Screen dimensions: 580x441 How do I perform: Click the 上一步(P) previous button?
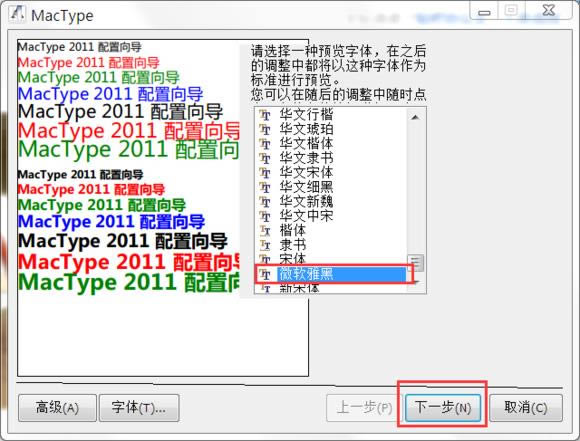coord(364,408)
